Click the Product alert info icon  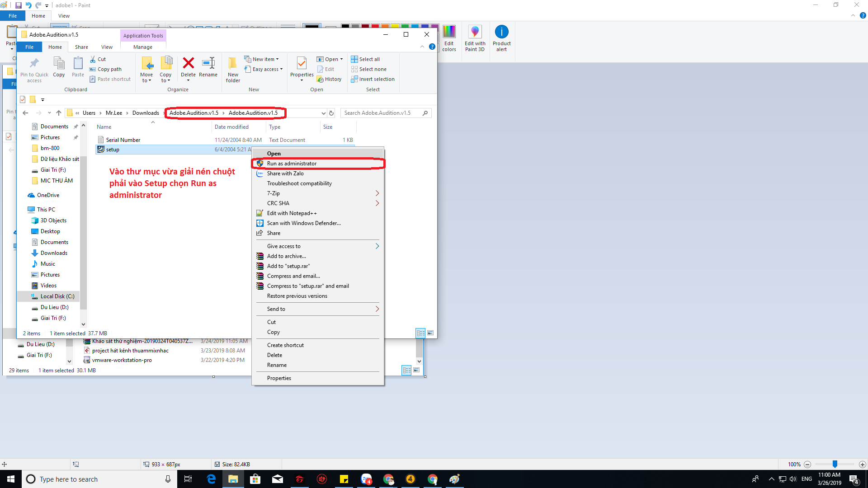[x=501, y=32]
